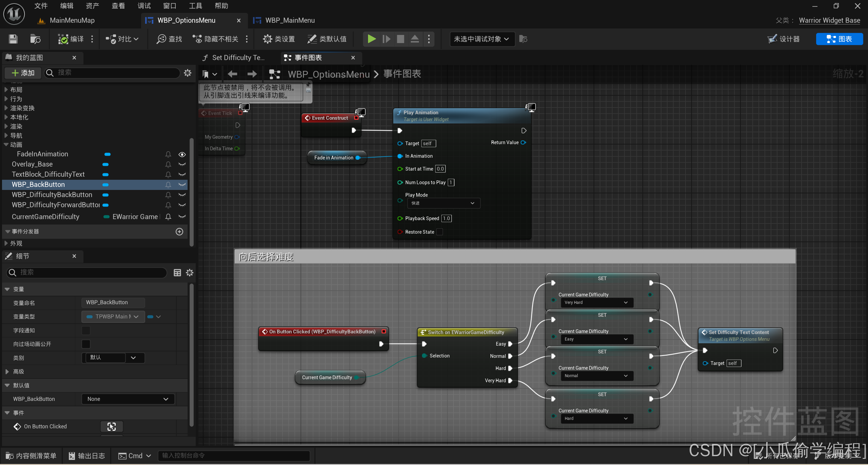Click the variable type color pill

coord(150,316)
